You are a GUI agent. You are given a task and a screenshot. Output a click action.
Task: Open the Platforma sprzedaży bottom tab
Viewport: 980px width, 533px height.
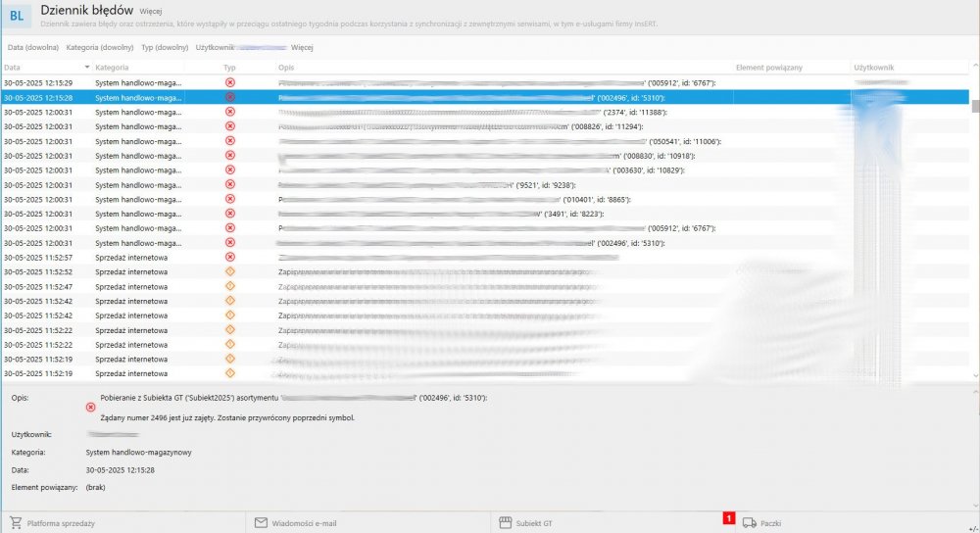coord(61,523)
